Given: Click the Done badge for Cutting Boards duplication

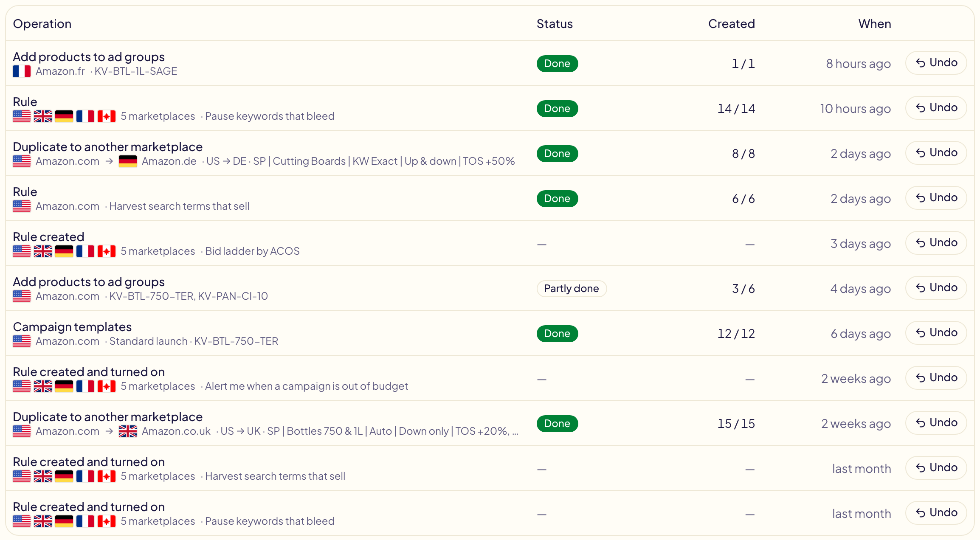Looking at the screenshot, I should tap(557, 154).
